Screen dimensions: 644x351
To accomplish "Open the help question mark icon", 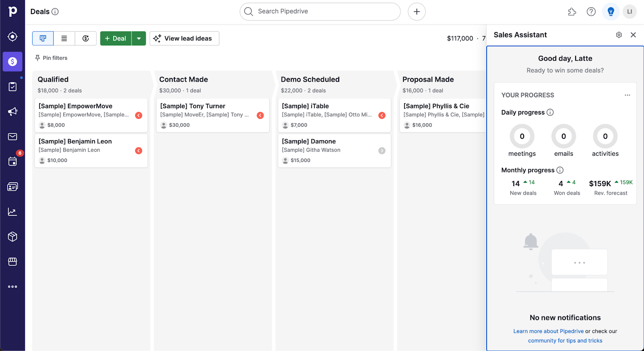I will [591, 12].
